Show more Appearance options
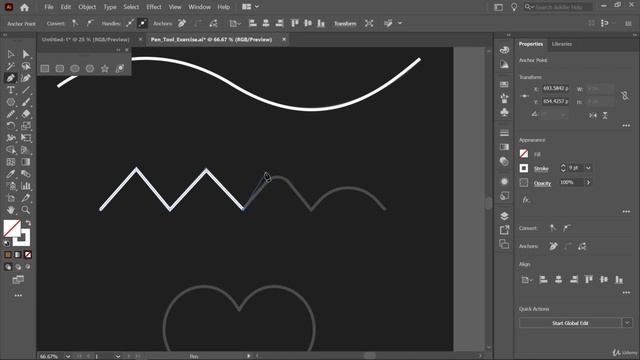Screen dimensions: 640x360 tap(626, 211)
